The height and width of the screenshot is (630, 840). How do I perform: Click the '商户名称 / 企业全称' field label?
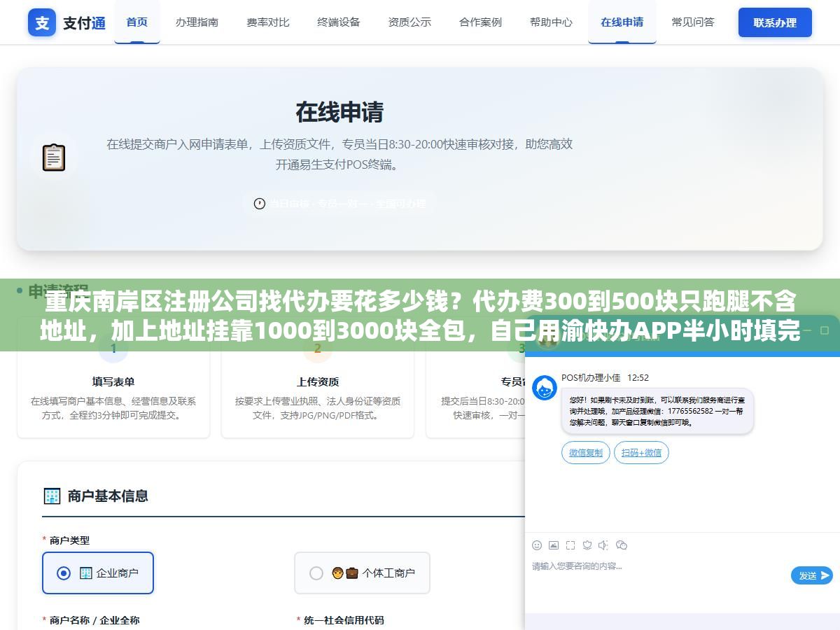[94, 620]
